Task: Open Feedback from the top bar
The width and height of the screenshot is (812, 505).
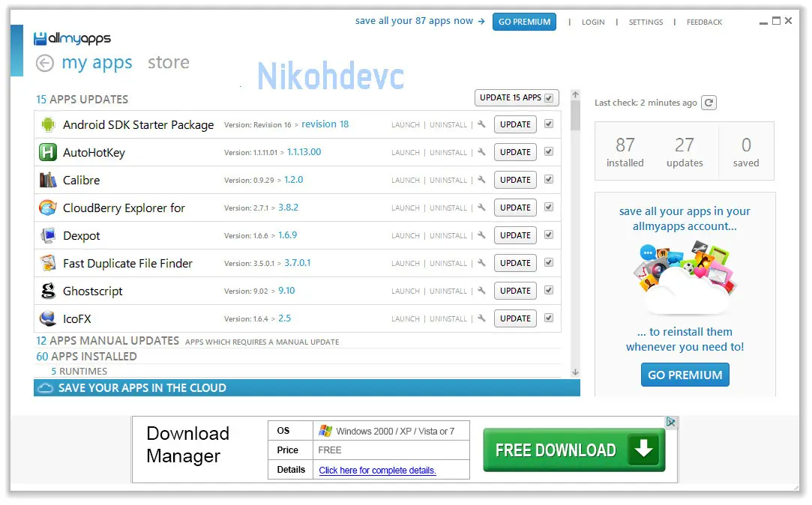Action: 704,22
